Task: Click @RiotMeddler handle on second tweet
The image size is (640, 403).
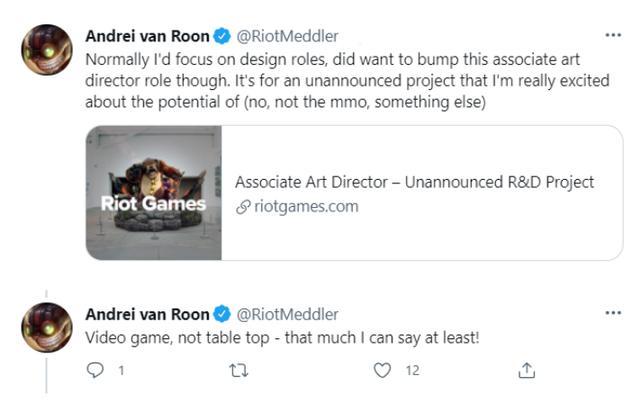Action: (286, 315)
